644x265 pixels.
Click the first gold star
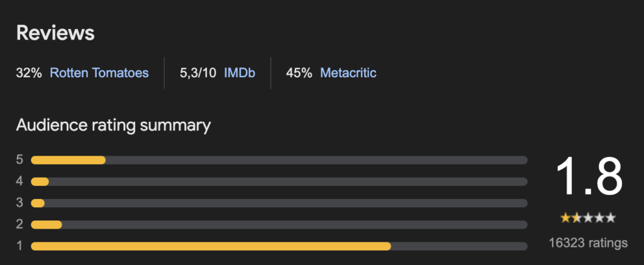click(565, 218)
